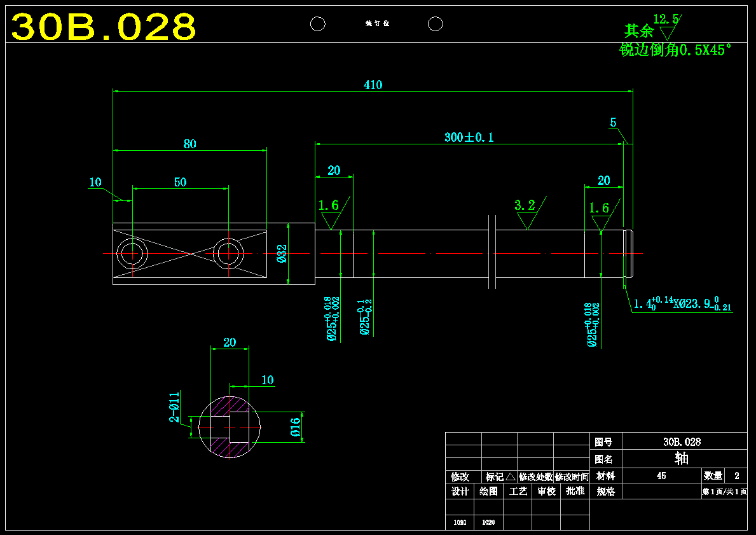Select the overall length dimension "410"

point(373,85)
